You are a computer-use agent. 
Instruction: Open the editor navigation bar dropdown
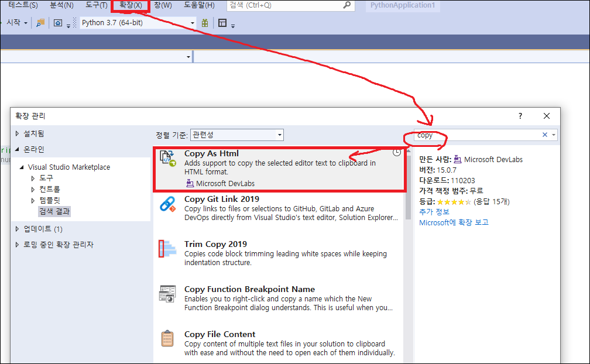click(x=188, y=57)
